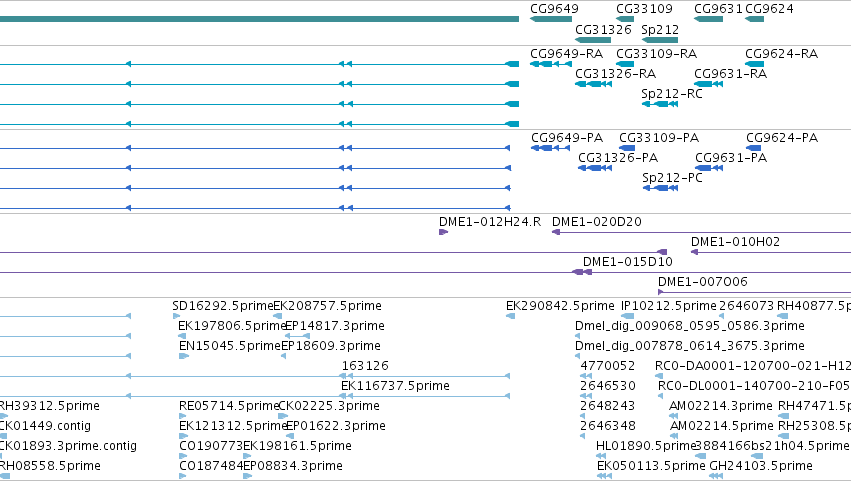The width and height of the screenshot is (851, 481).
Task: Open EST label EN15045.5prime
Action: point(230,346)
